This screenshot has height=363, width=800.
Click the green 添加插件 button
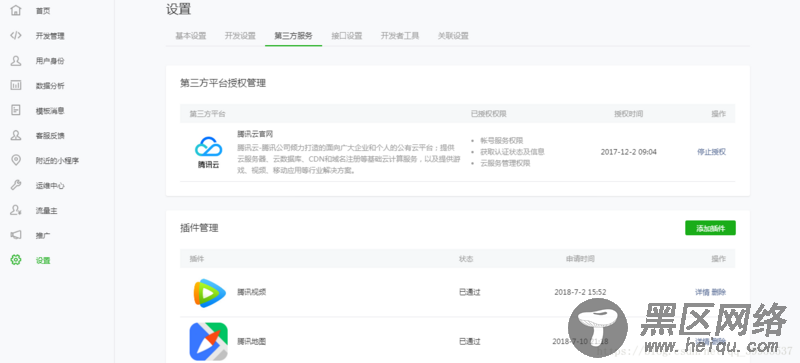pyautogui.click(x=710, y=228)
